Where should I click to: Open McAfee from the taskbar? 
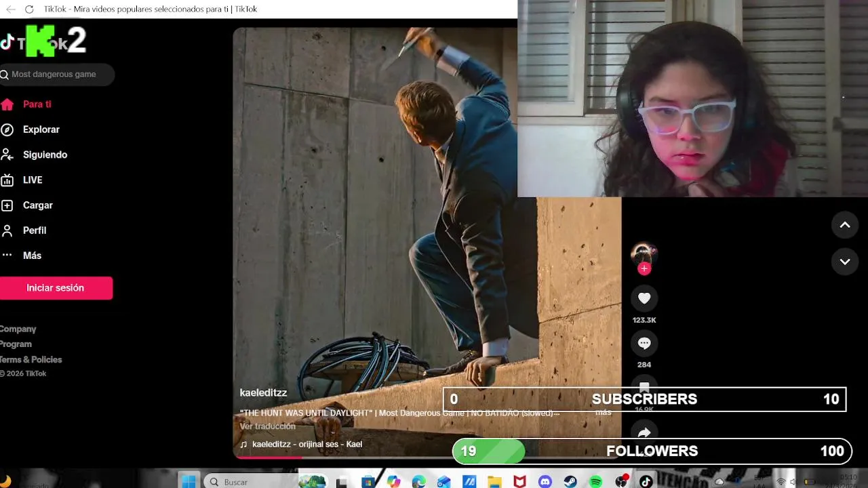pos(519,481)
